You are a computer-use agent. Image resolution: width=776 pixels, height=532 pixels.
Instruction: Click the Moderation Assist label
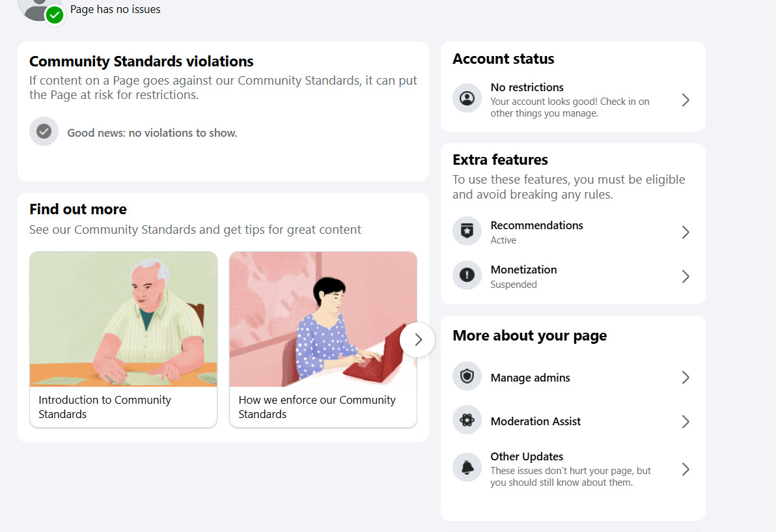point(535,421)
